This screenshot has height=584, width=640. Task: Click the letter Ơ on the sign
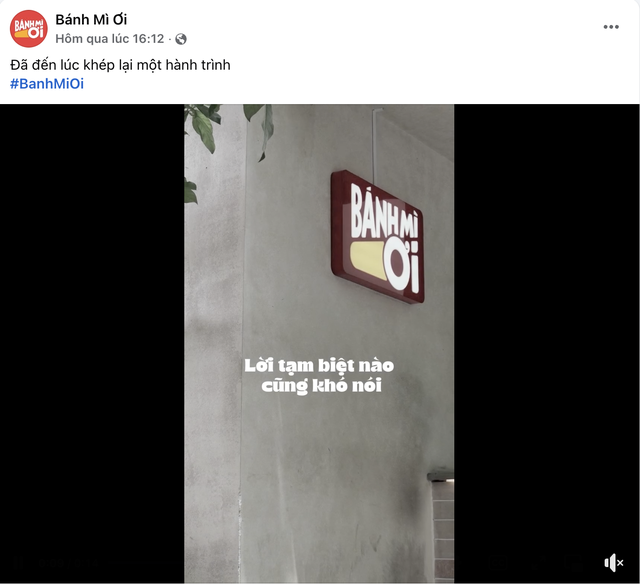pos(397,265)
